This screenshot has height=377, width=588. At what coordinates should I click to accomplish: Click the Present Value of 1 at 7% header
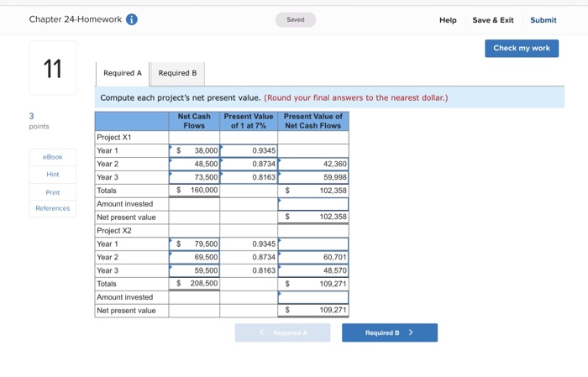pos(249,121)
